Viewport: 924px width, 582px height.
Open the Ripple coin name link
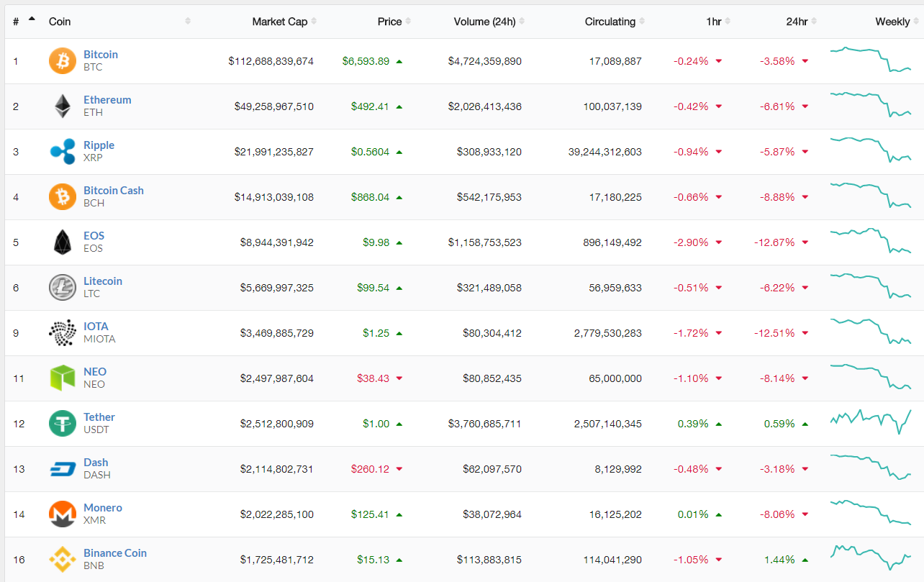99,145
